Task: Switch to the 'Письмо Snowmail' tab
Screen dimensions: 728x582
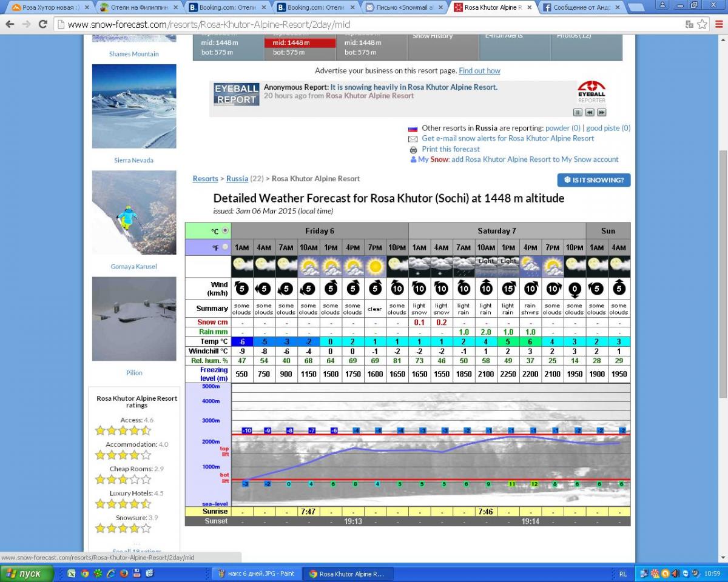Action: (x=405, y=7)
